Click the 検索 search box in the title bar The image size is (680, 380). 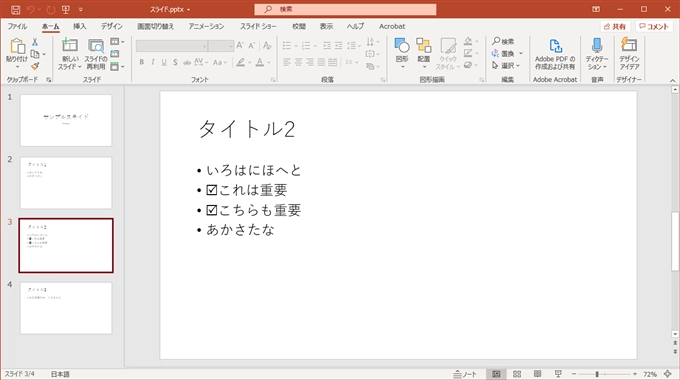[345, 9]
